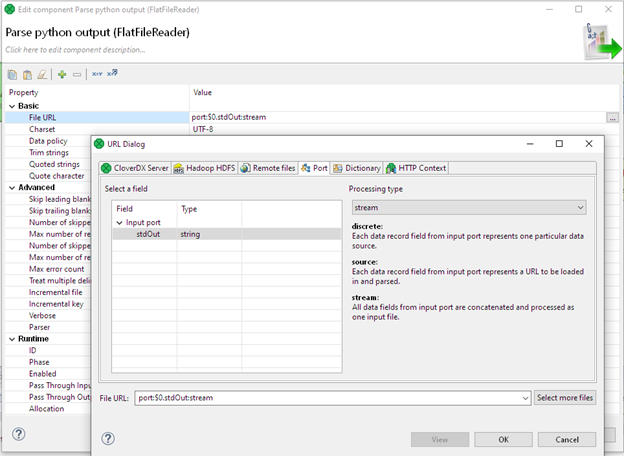Select the Parser property

tap(39, 327)
